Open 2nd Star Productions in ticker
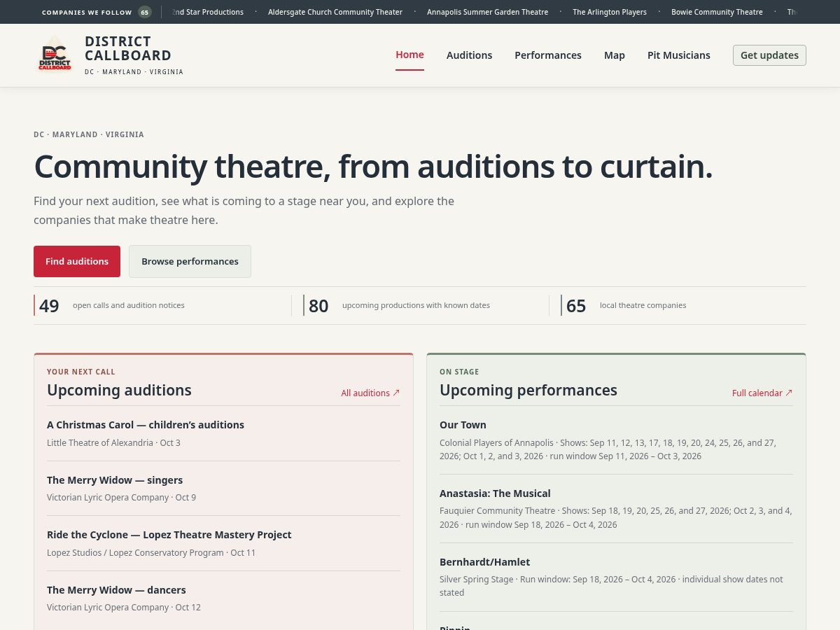Image resolution: width=840 pixels, height=630 pixels. click(208, 12)
